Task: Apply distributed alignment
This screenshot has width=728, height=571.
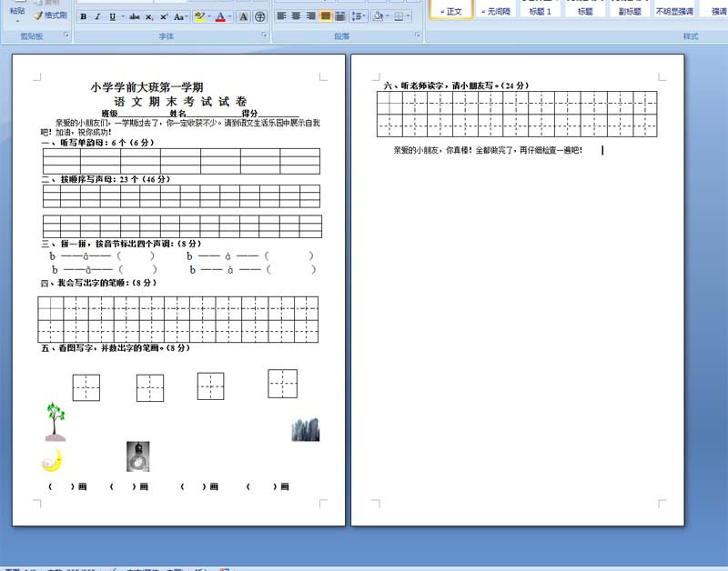Action: (339, 16)
